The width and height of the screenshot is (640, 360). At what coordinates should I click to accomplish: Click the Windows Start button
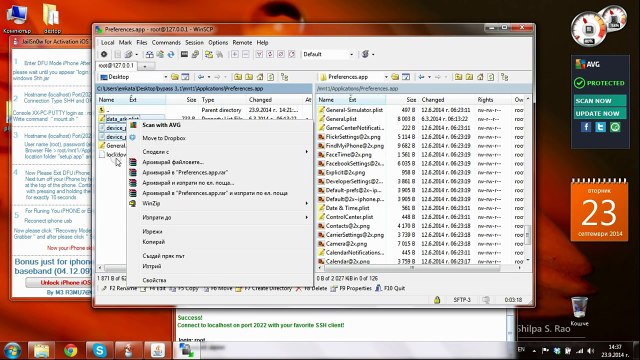click(x=12, y=351)
